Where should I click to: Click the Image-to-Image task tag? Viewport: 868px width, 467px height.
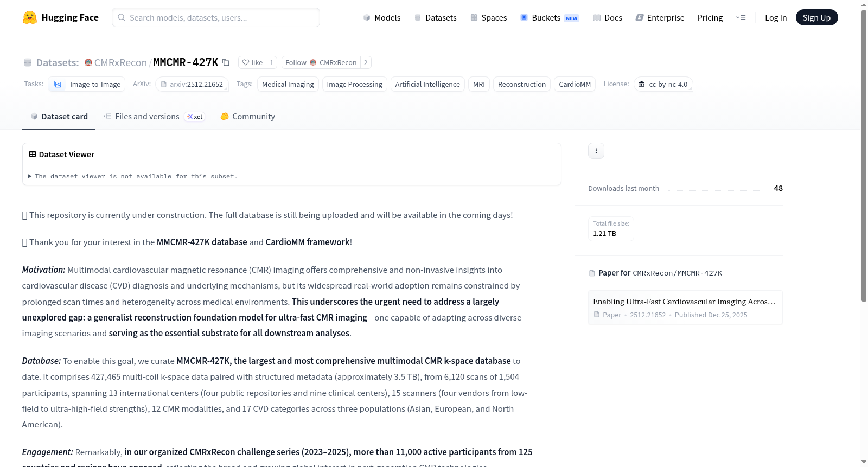pyautogui.click(x=87, y=84)
